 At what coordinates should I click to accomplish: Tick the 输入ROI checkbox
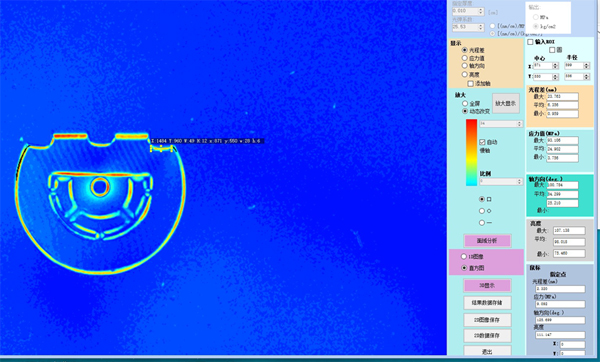[530, 42]
